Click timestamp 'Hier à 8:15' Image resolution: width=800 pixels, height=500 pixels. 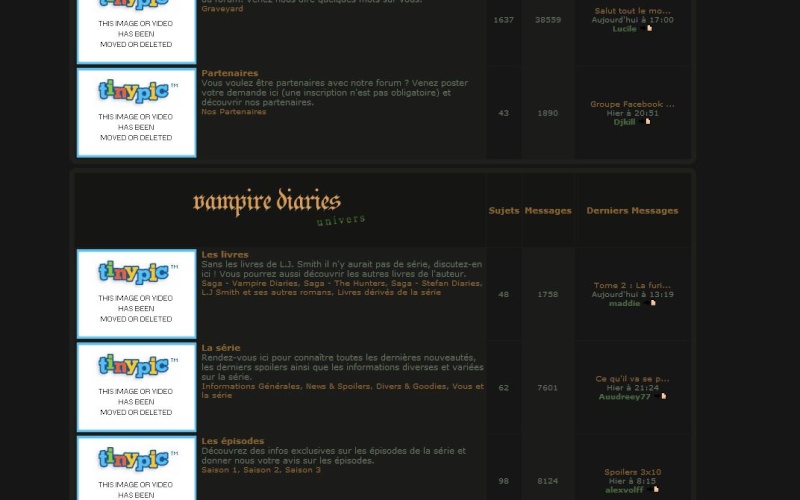pos(632,481)
